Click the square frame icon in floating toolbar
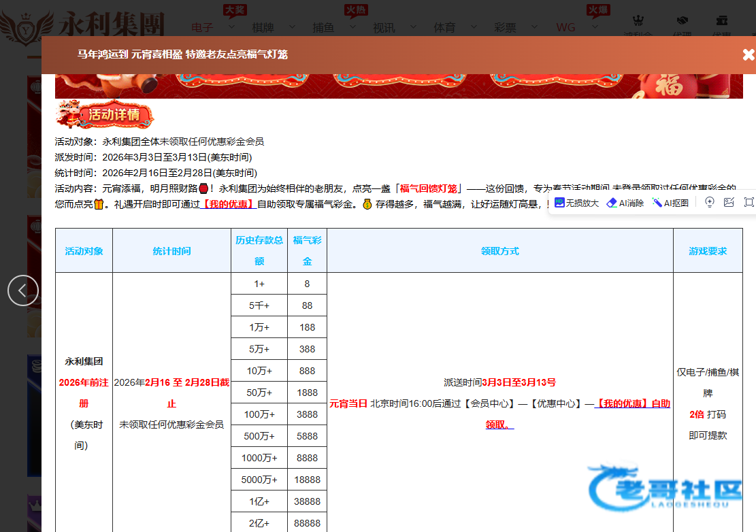 (x=749, y=202)
